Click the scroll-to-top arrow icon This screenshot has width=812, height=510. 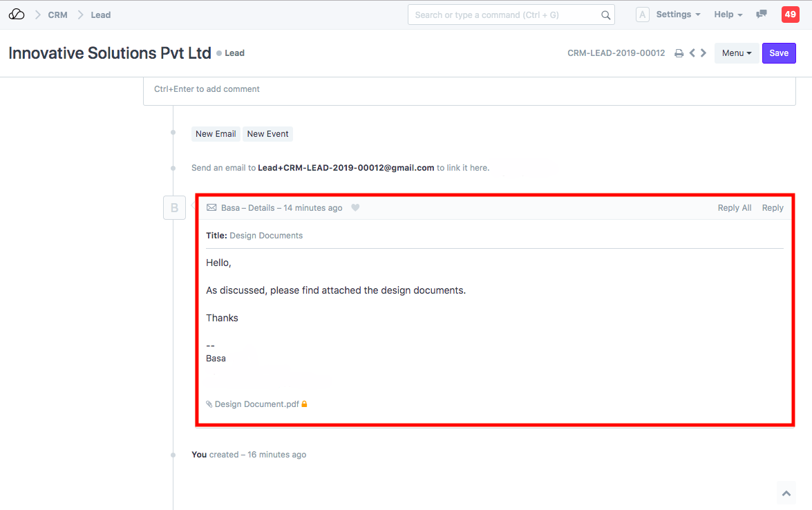tap(786, 493)
